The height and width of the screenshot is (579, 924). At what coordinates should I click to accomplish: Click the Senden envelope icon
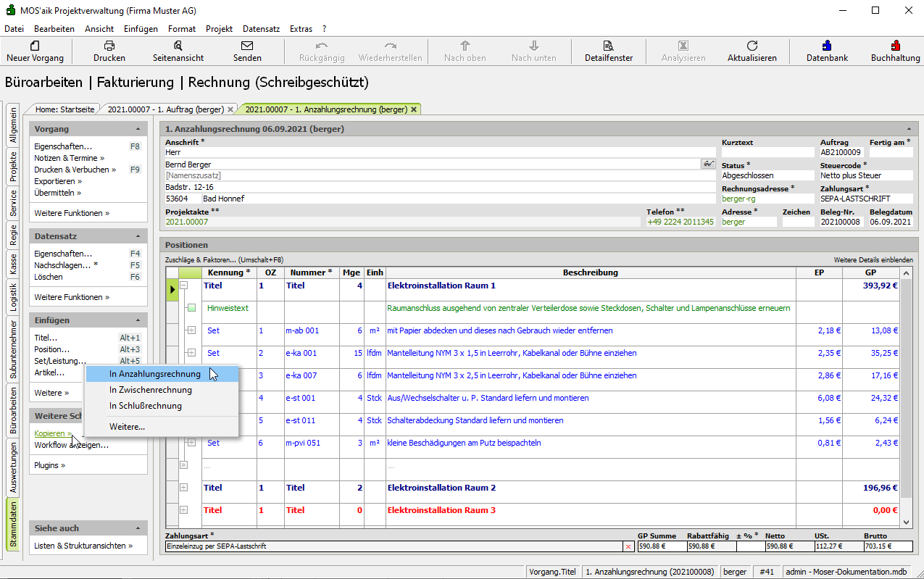247,46
